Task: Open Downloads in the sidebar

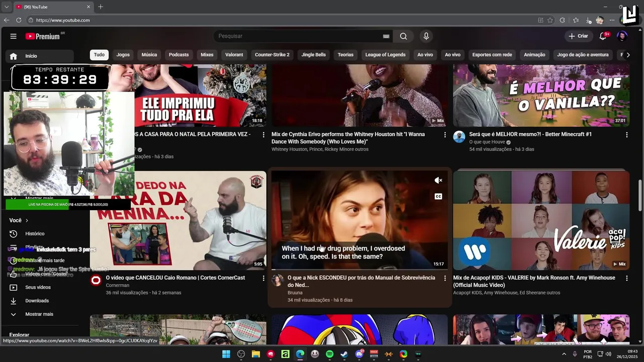Action: pyautogui.click(x=37, y=301)
